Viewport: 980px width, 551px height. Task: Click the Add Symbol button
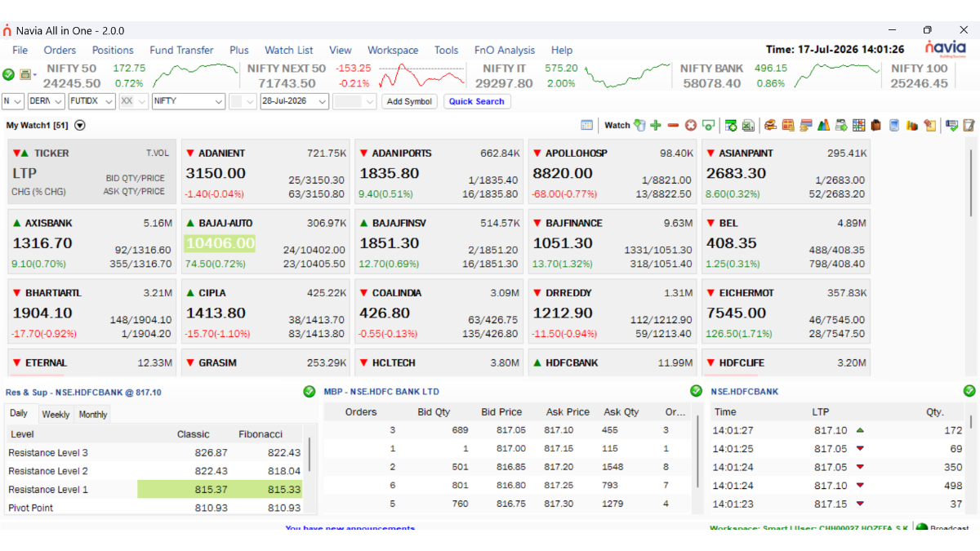click(x=409, y=101)
